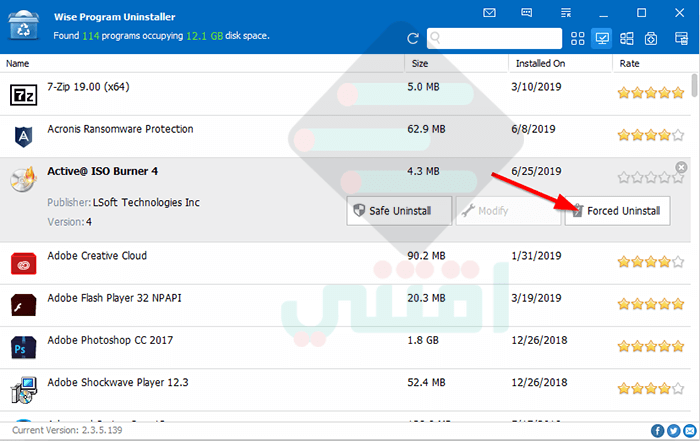This screenshot has height=441, width=700.
Task: Select Adobe Photoshop Ps icon
Action: coord(23,348)
